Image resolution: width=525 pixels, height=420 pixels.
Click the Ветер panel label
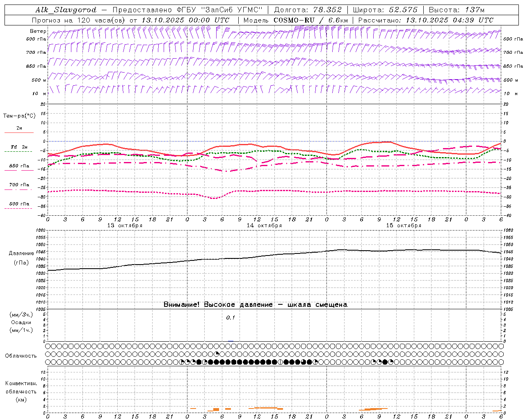[38, 31]
